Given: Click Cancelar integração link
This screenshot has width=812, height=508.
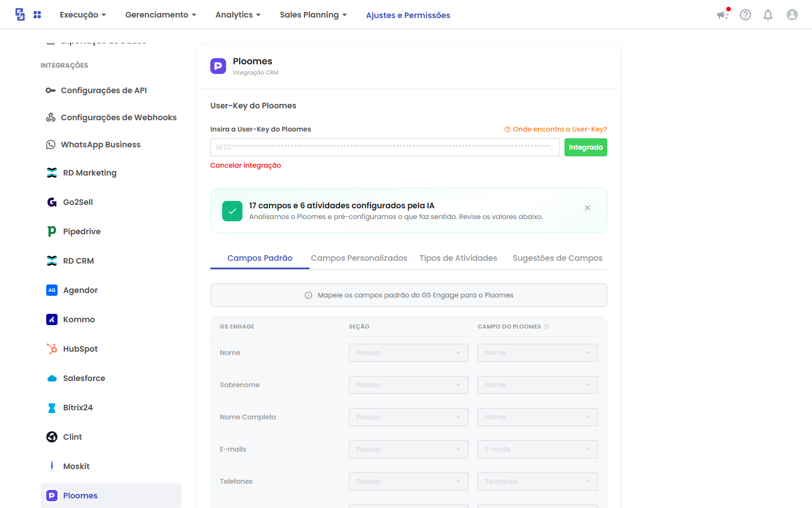Looking at the screenshot, I should 246,165.
